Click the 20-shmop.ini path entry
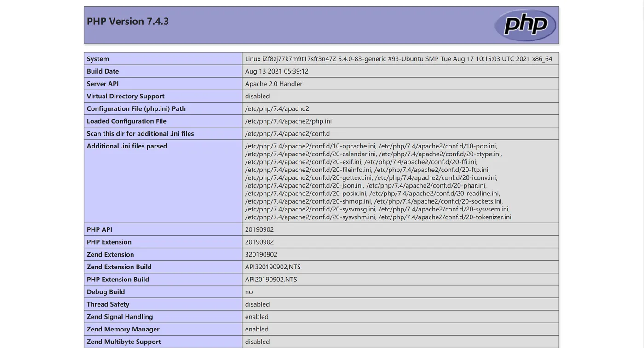 coord(309,201)
